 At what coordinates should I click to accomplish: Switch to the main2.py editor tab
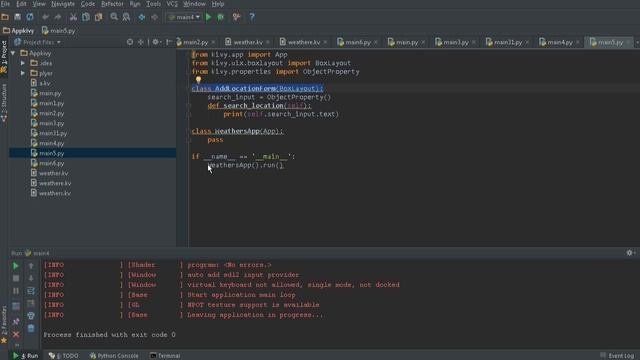click(x=196, y=42)
